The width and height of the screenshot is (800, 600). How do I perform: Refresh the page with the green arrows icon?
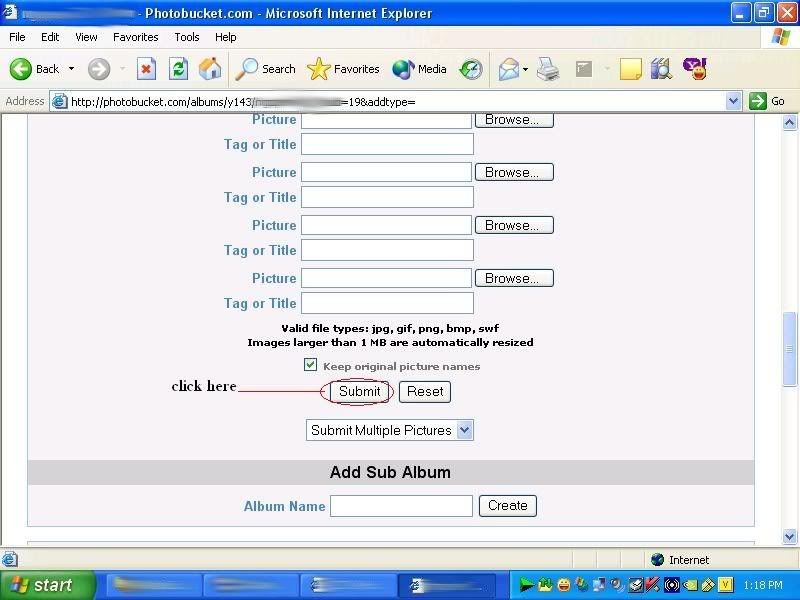[179, 69]
